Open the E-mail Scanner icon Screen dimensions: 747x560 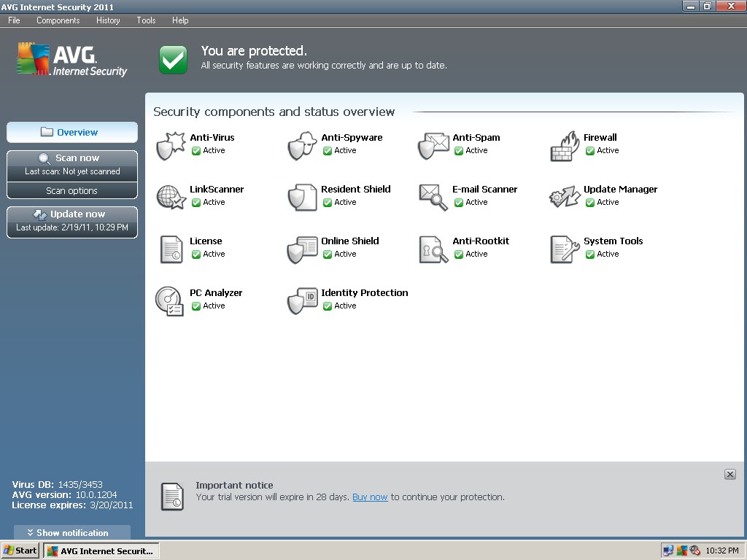[433, 197]
